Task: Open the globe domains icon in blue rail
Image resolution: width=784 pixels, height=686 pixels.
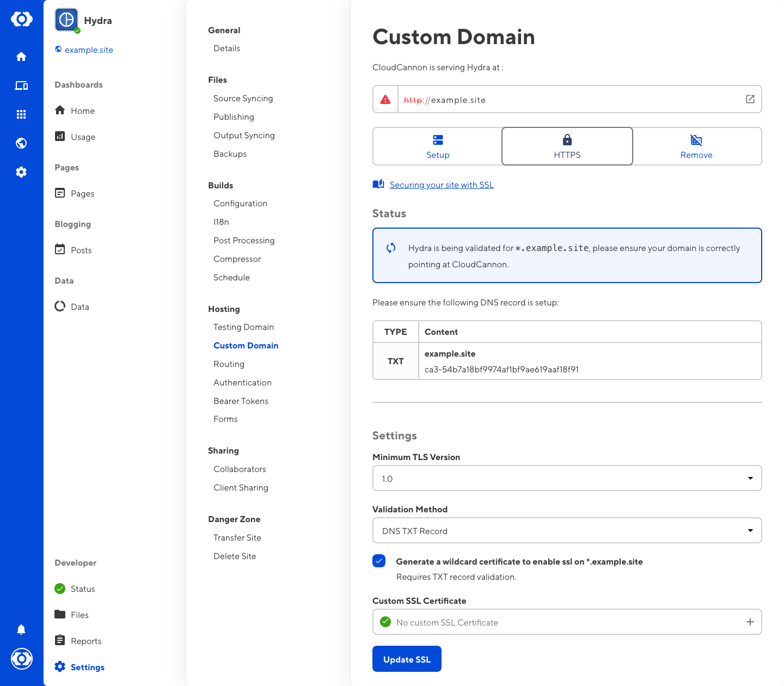Action: pyautogui.click(x=21, y=143)
